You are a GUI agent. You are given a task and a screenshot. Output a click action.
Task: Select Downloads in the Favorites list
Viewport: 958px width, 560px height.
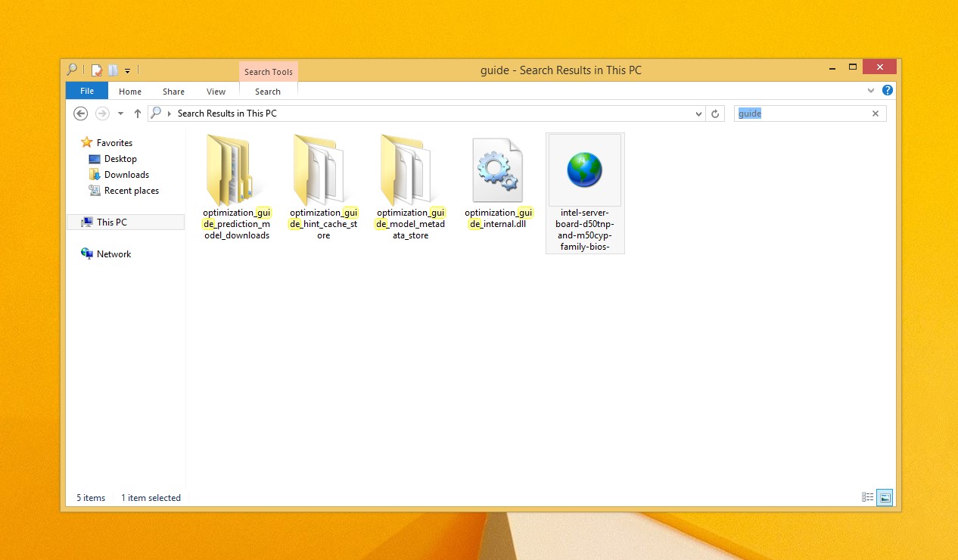point(126,175)
